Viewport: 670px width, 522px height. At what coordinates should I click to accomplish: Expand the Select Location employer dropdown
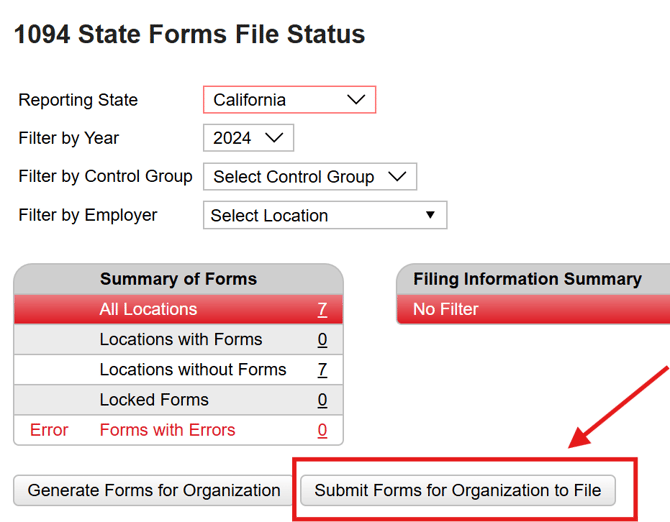tap(324, 215)
